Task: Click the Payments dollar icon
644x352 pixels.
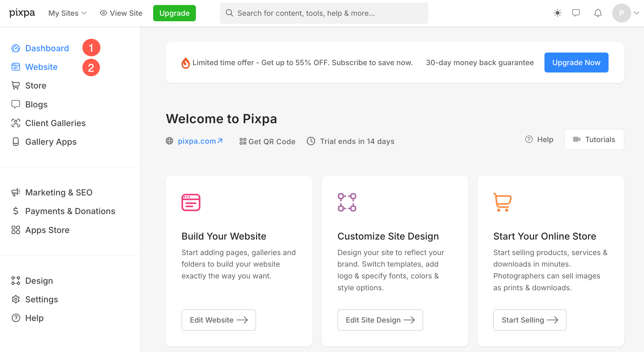Action: [x=16, y=211]
